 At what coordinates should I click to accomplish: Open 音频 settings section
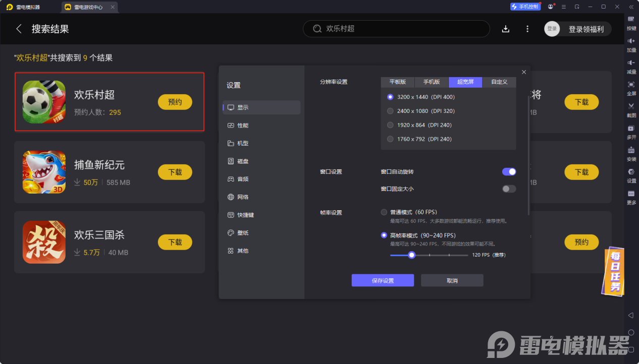261,179
